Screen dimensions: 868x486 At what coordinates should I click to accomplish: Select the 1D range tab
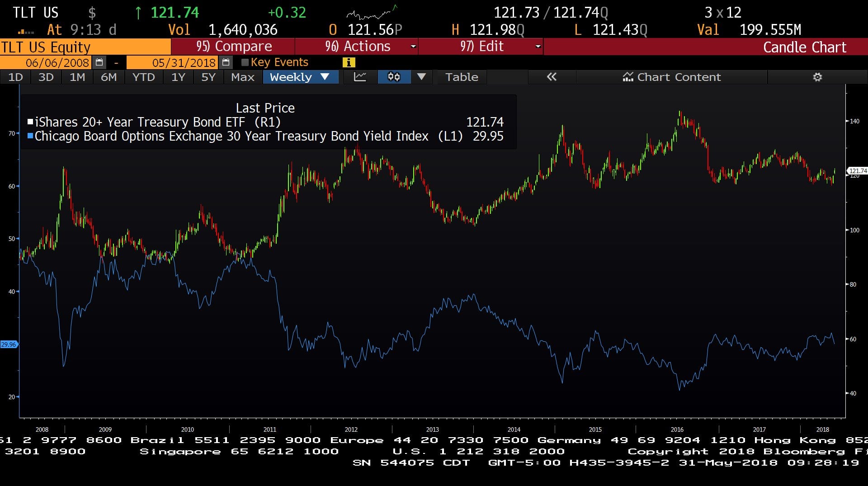pyautogui.click(x=15, y=77)
